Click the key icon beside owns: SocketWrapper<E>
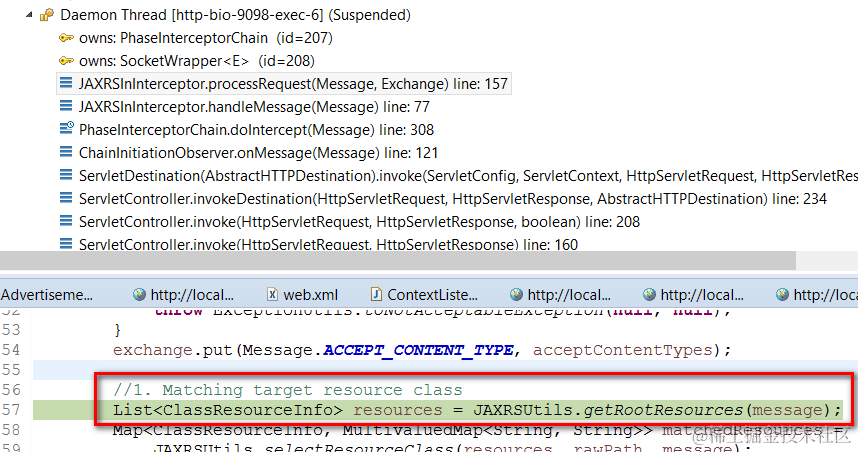 [66, 61]
